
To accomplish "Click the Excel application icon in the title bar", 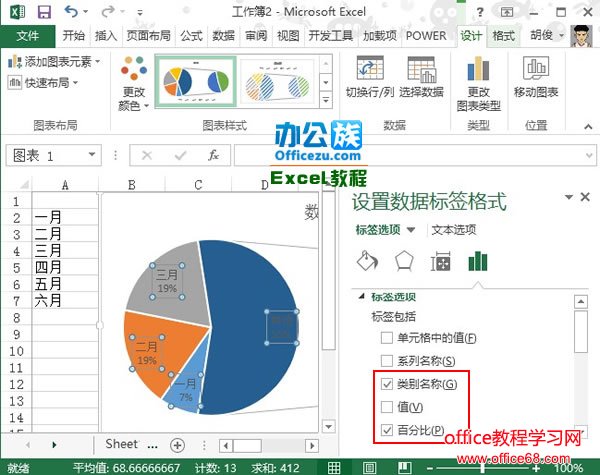I will pyautogui.click(x=18, y=12).
